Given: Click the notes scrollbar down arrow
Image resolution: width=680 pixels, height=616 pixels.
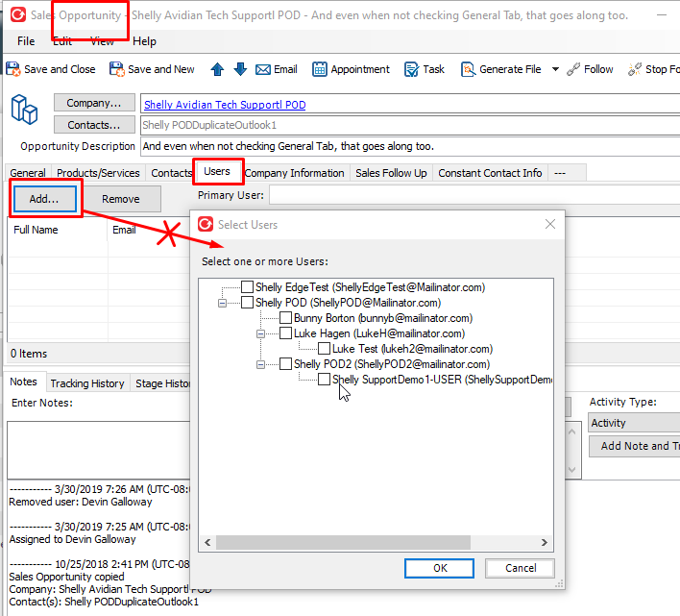Looking at the screenshot, I should coord(572,469).
